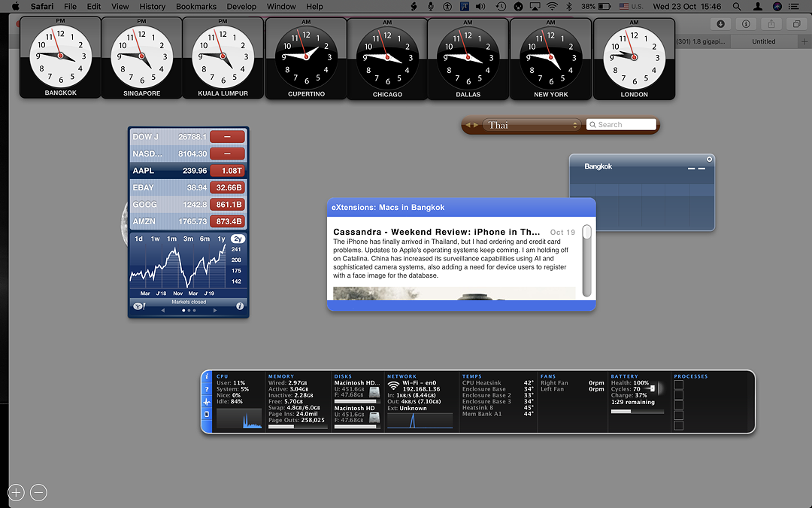
Task: Toggle the red DOW J change value
Action: click(x=227, y=137)
